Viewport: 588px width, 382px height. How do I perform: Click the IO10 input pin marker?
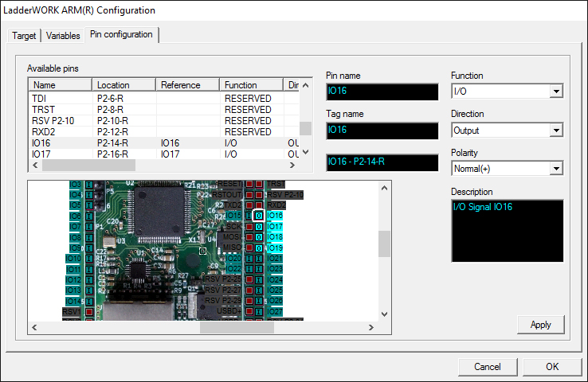[89, 259]
